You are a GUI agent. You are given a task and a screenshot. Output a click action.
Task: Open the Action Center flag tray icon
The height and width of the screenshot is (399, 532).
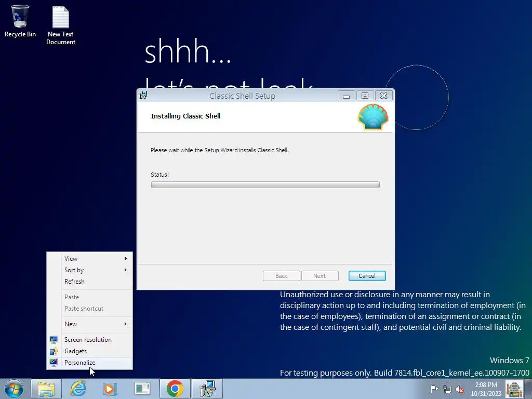coord(434,389)
